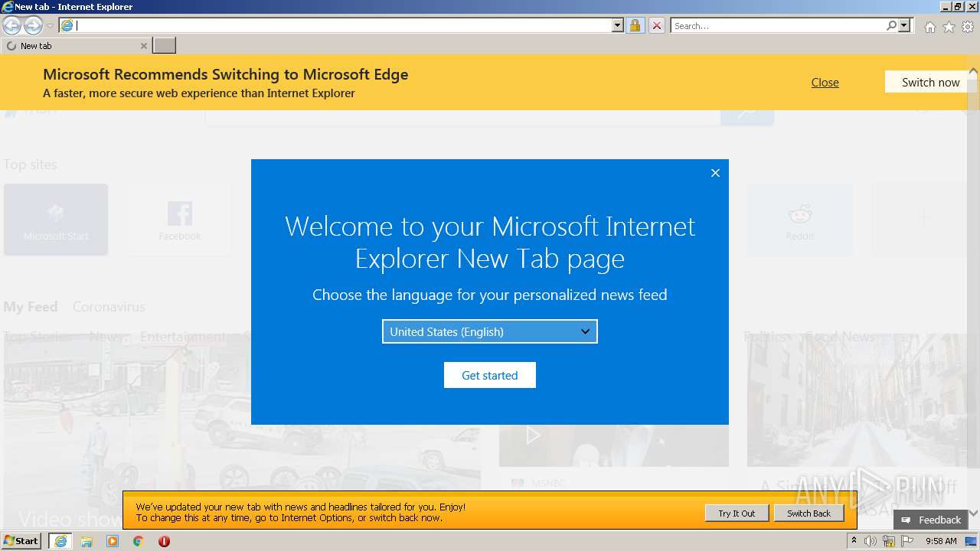Show hidden tray icons arrow
Screen dimensions: 980x551
854,541
